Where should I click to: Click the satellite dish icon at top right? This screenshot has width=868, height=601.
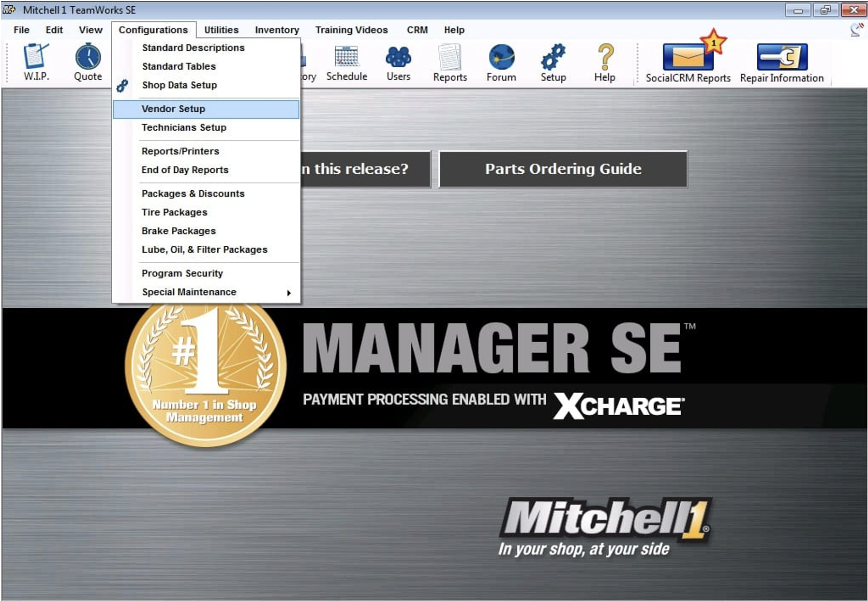[x=857, y=30]
